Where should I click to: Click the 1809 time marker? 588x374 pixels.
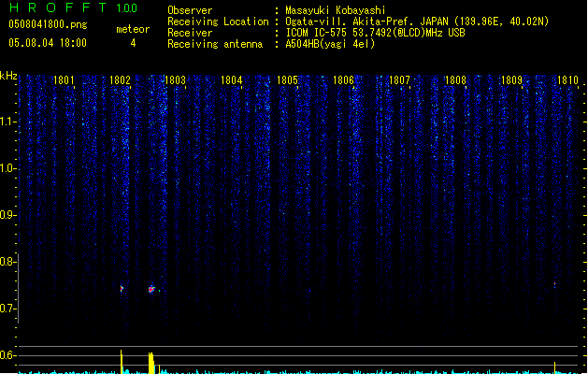[x=511, y=80]
